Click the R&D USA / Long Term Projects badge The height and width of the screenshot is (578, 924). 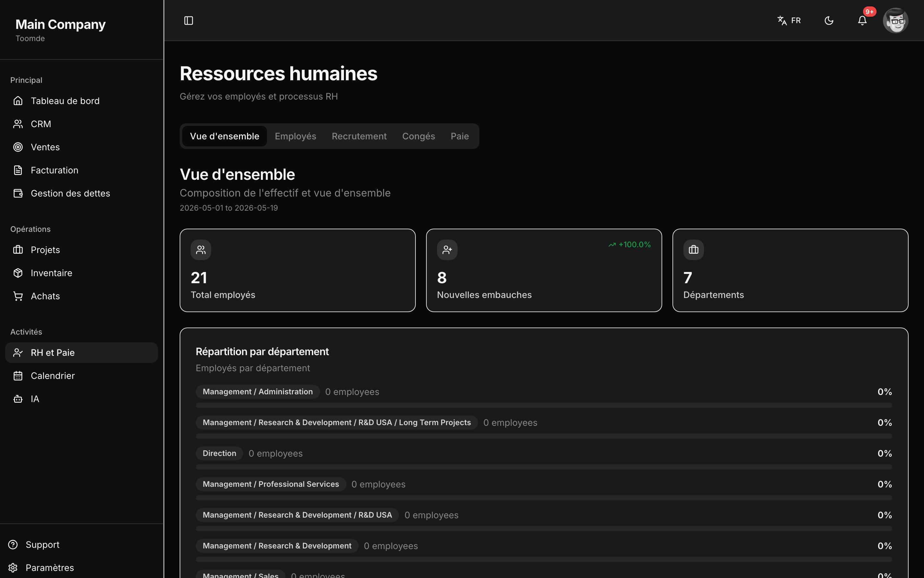[337, 422]
